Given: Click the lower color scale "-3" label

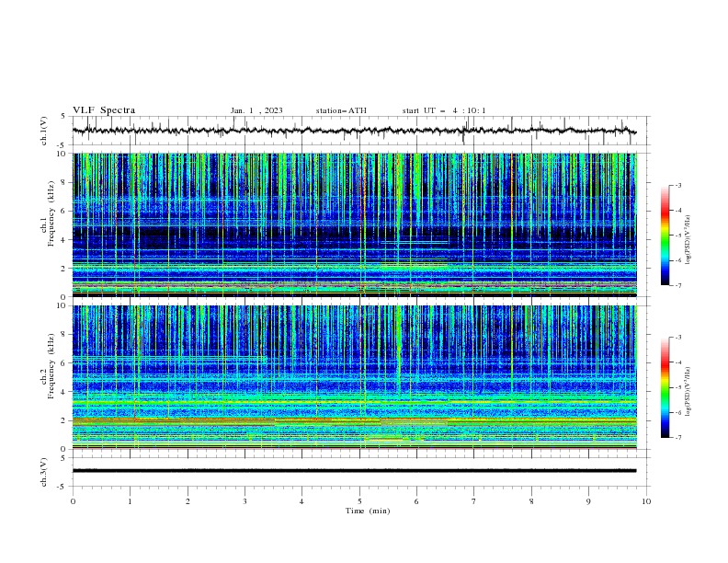Looking at the screenshot, I should click(x=678, y=338).
